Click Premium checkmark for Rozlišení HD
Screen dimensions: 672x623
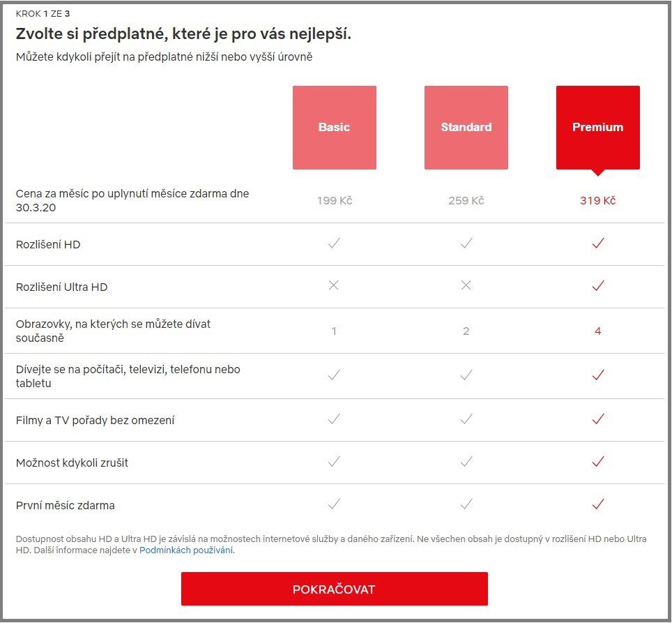(597, 243)
